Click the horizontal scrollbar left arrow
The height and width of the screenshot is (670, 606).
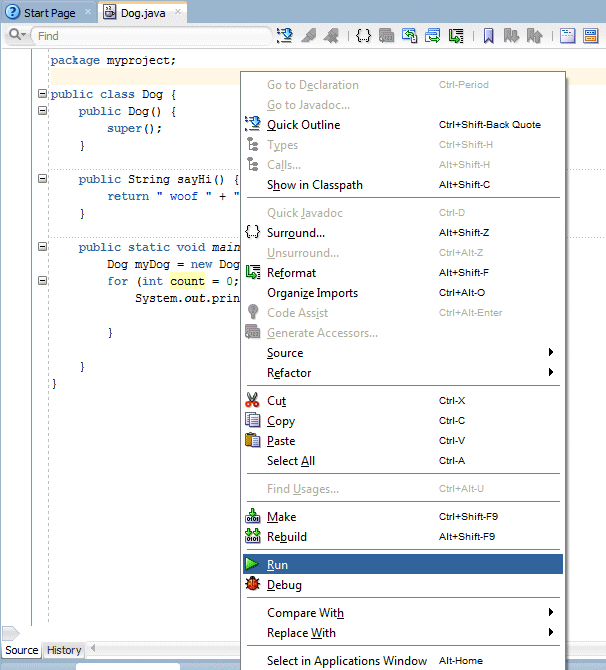click(x=93, y=649)
